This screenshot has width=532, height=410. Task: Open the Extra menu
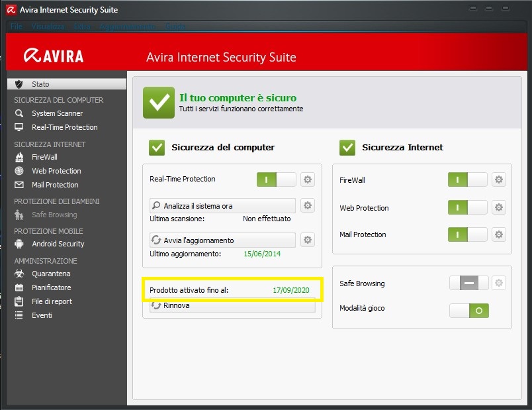[x=82, y=26]
